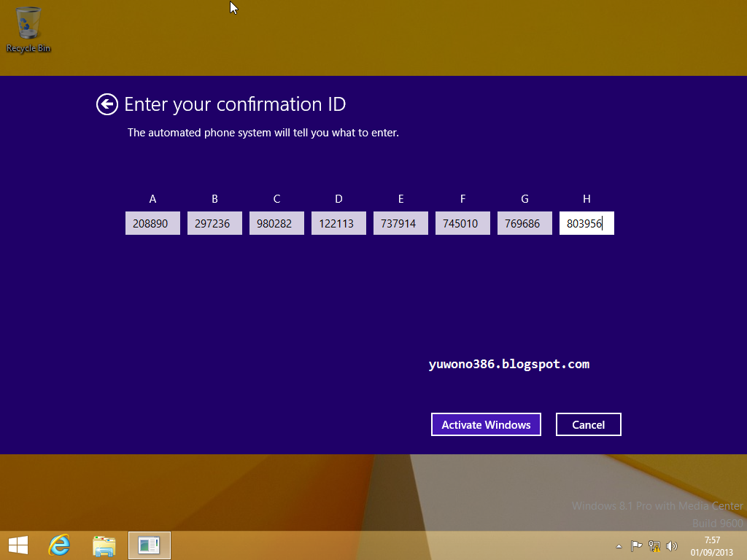Open the Recycle Bin desktop icon
Image resolution: width=747 pixels, height=560 pixels.
click(x=28, y=29)
